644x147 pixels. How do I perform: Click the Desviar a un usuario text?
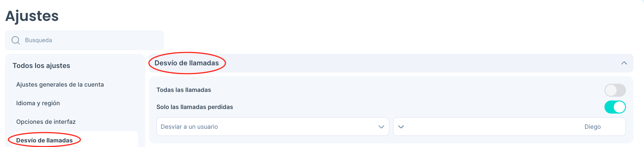coord(189,127)
